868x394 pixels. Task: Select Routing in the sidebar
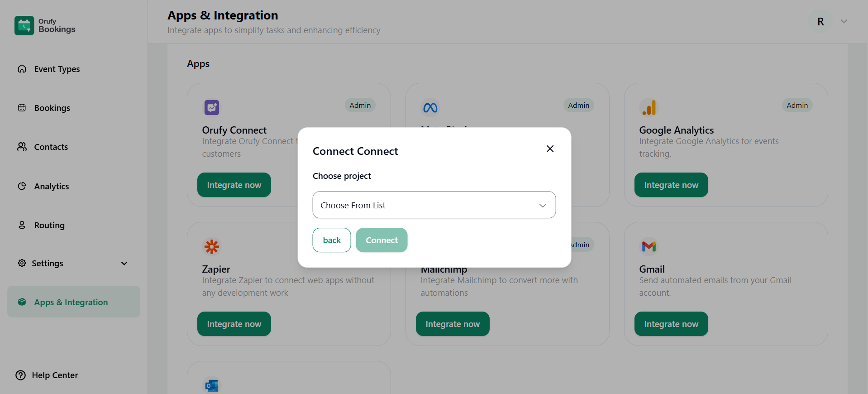coord(49,225)
